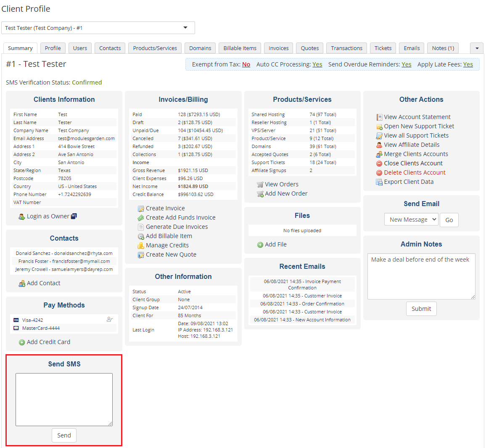This screenshot has width=486, height=448.
Task: Open Donald Sanchez contact link
Action: tap(64, 253)
